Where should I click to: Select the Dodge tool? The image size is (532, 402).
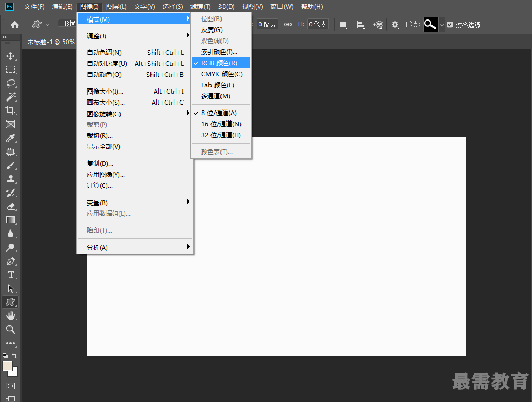pyautogui.click(x=11, y=247)
